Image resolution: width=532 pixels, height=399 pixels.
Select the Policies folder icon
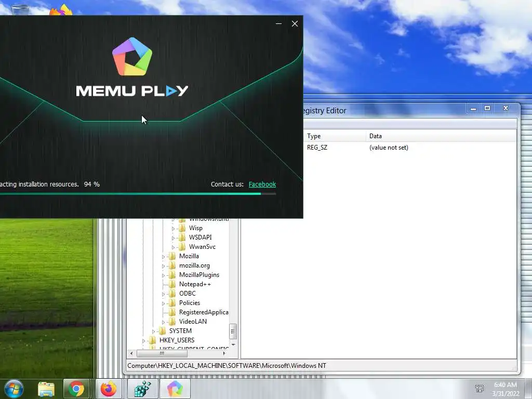(x=172, y=303)
